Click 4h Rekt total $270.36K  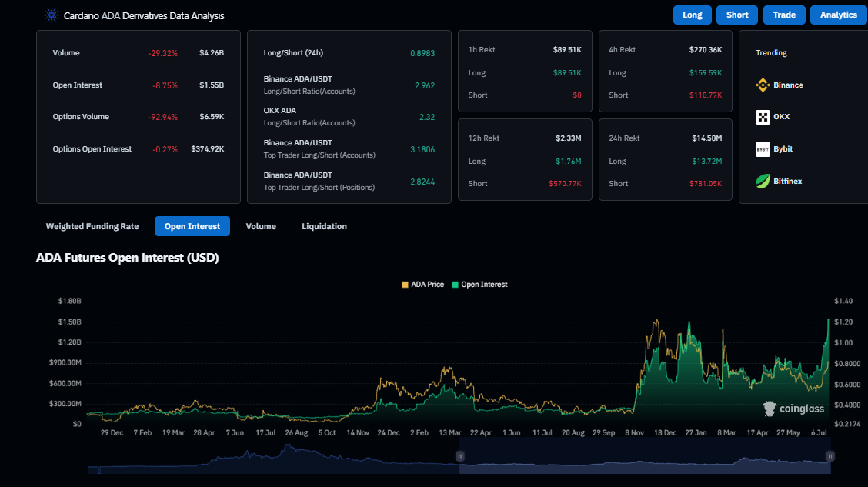[705, 50]
